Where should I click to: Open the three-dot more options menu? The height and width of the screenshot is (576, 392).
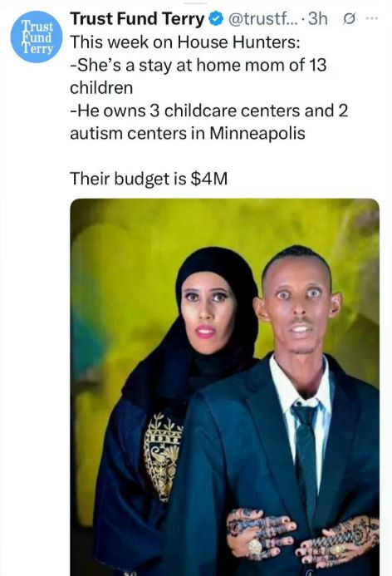tap(372, 18)
